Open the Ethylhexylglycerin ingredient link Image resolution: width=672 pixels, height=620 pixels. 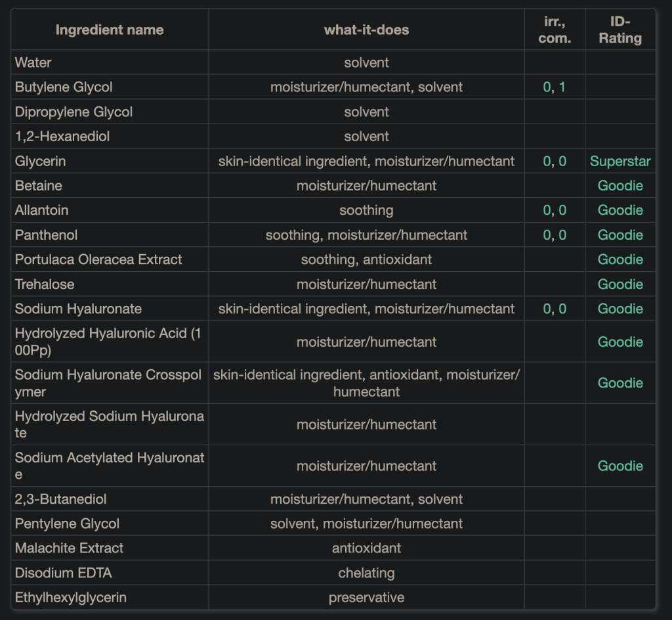point(70,598)
